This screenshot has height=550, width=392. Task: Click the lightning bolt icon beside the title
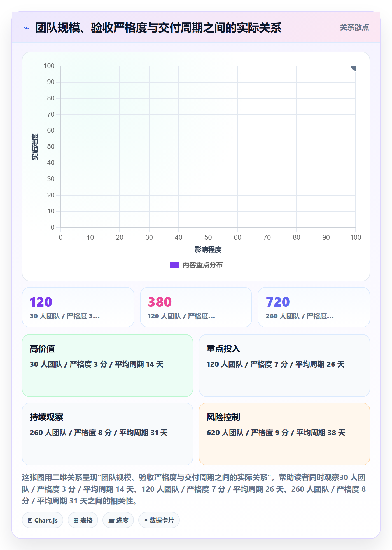[27, 28]
